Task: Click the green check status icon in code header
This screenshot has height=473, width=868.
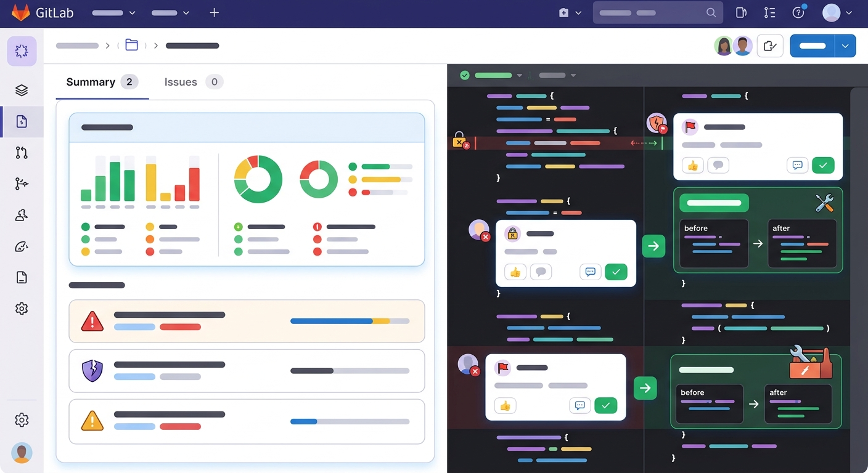Action: (465, 75)
